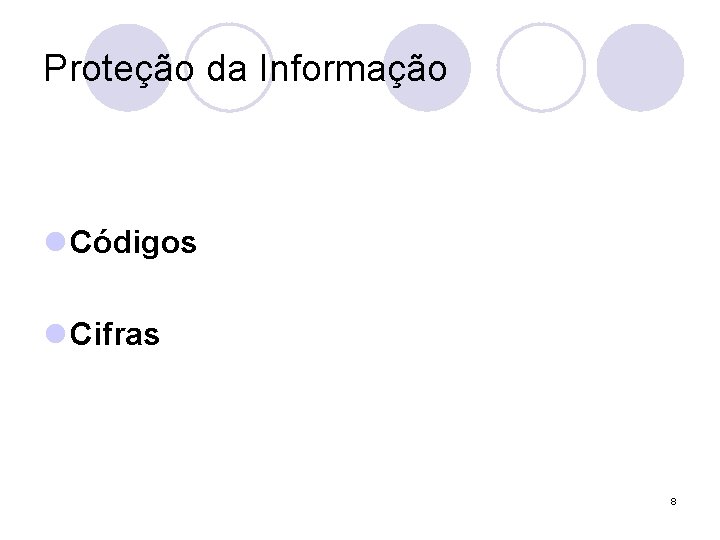Click the accented 'ó' in Códigos
The height and width of the screenshot is (540, 720).
tap(101, 243)
